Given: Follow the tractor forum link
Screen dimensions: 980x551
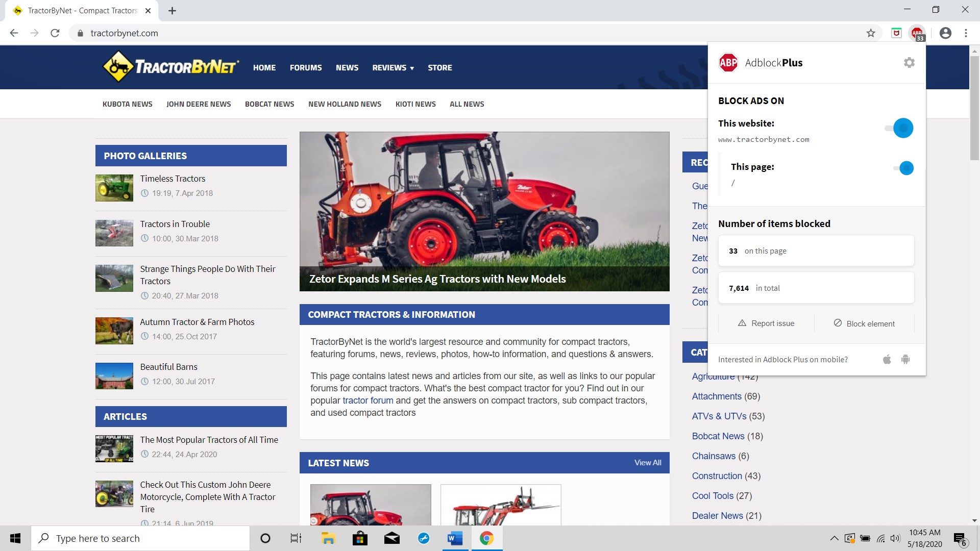Looking at the screenshot, I should [368, 400].
